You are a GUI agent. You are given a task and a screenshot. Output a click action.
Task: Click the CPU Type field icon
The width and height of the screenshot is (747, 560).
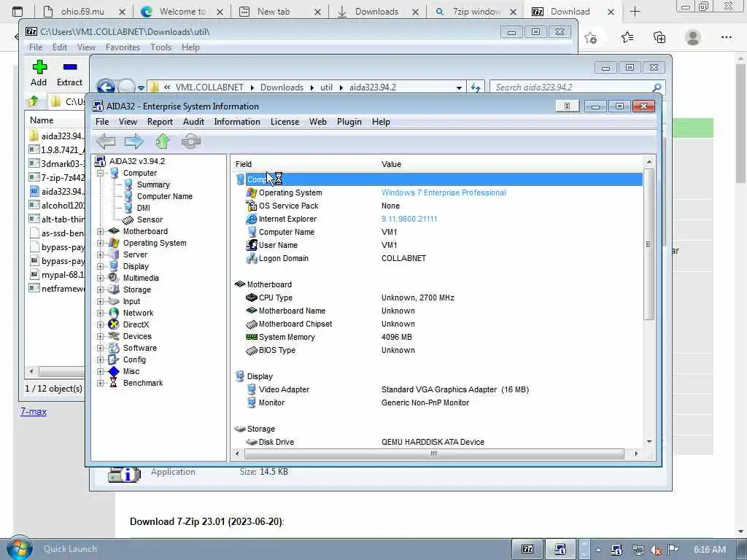click(252, 297)
